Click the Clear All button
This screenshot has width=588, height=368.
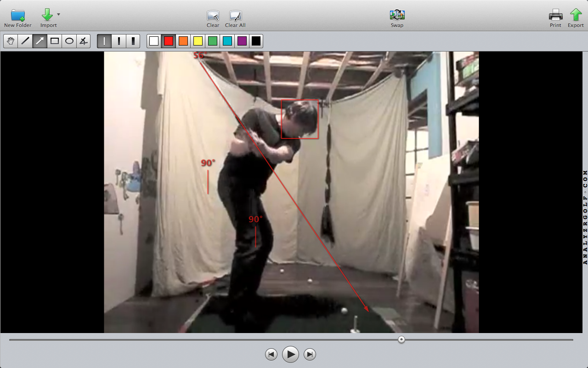235,15
